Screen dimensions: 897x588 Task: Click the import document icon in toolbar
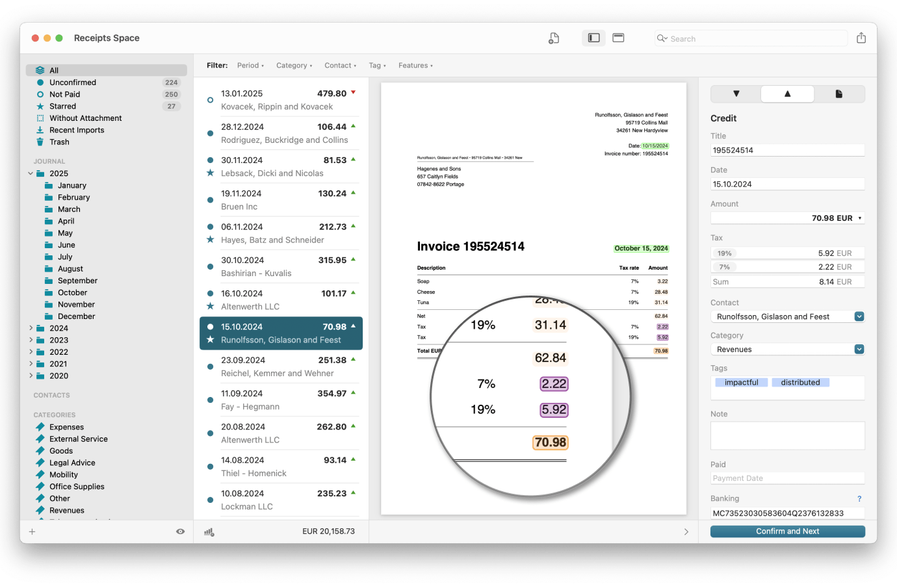[554, 38]
